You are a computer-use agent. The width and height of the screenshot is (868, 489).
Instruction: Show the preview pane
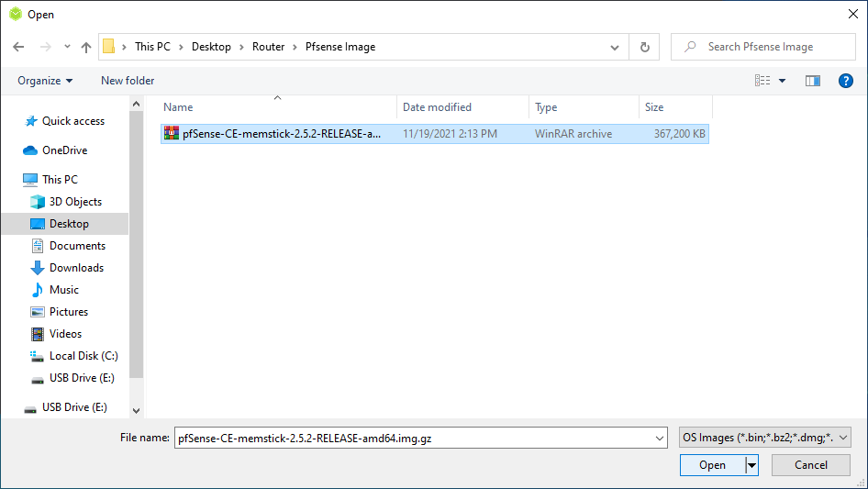[x=813, y=81]
